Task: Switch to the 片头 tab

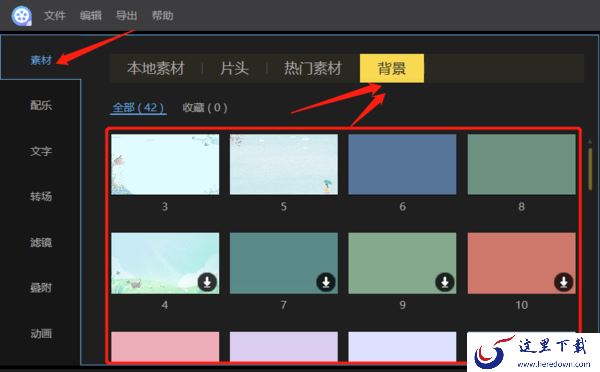Action: tap(234, 69)
